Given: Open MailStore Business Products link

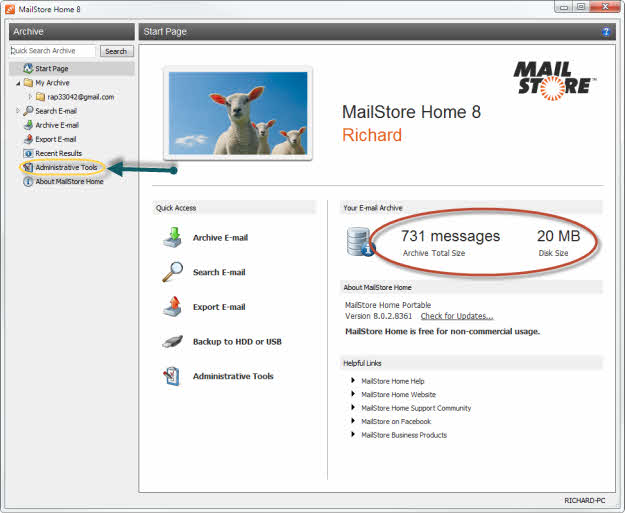Looking at the screenshot, I should 404,435.
